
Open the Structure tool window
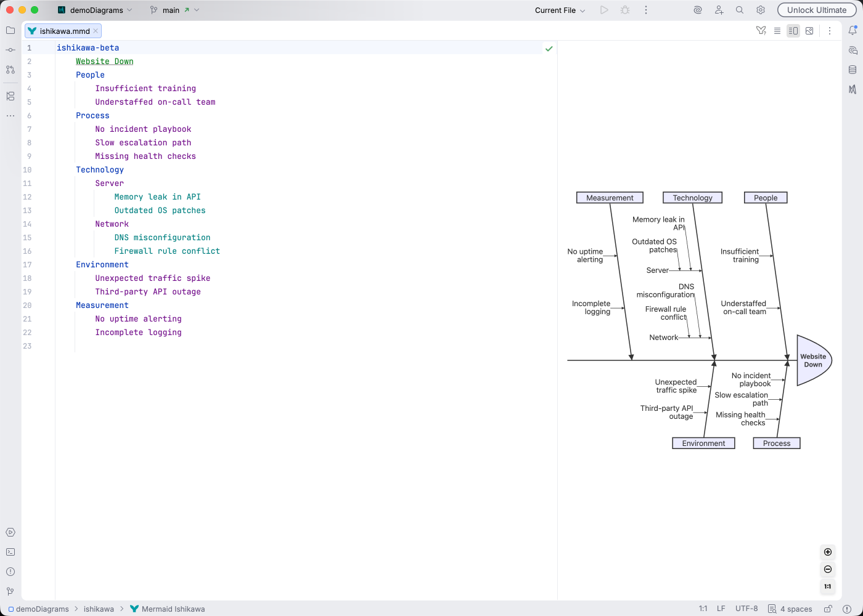[x=10, y=96]
